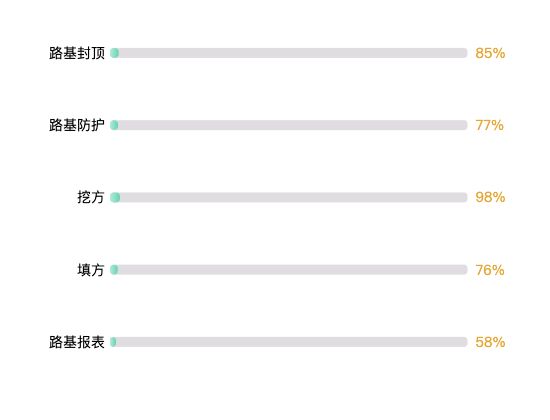Click the 路基报表 progress bar
Viewport: 550px width, 420px height.
click(x=289, y=342)
